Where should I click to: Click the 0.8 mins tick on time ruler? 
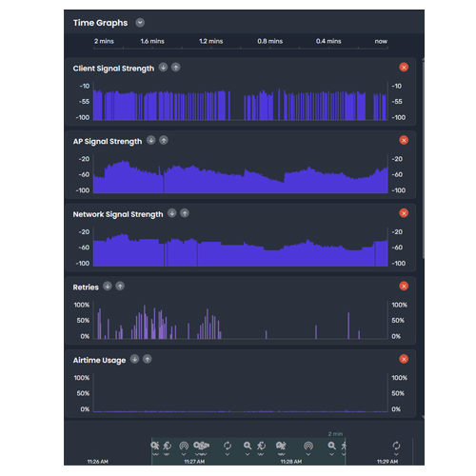click(x=270, y=41)
